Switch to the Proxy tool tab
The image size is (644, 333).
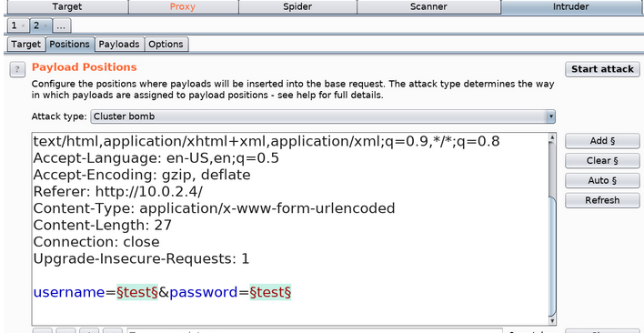[183, 6]
